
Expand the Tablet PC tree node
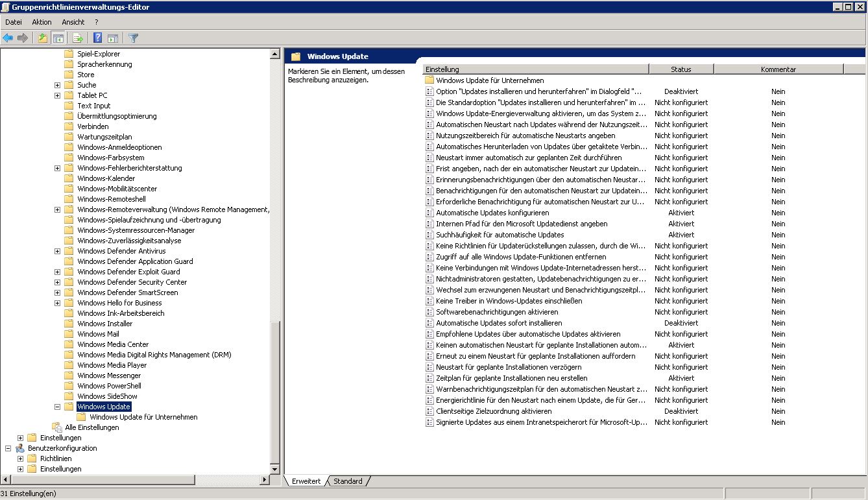coord(57,95)
